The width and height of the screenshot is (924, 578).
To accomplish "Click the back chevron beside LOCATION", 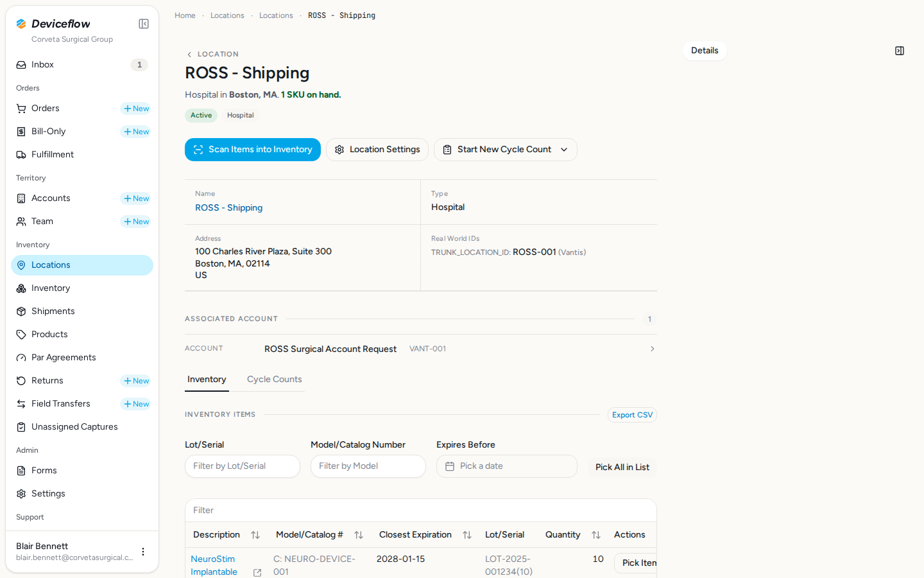I will [189, 55].
